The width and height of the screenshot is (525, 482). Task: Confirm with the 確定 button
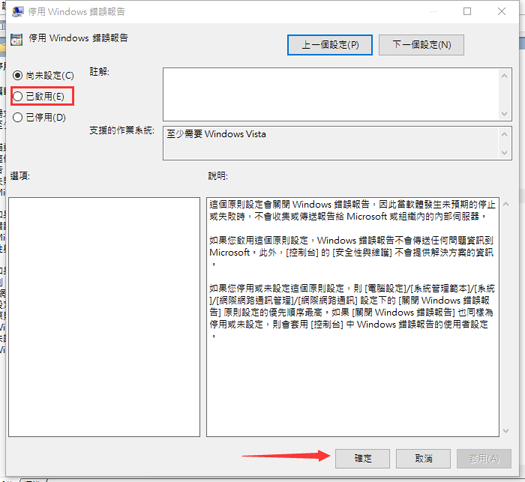[x=363, y=458]
